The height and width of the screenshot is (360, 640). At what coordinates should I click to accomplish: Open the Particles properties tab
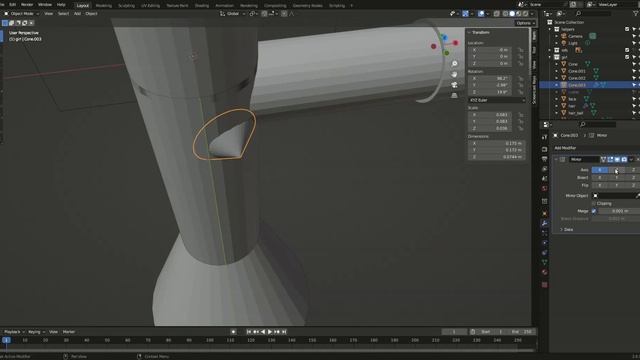(544, 233)
